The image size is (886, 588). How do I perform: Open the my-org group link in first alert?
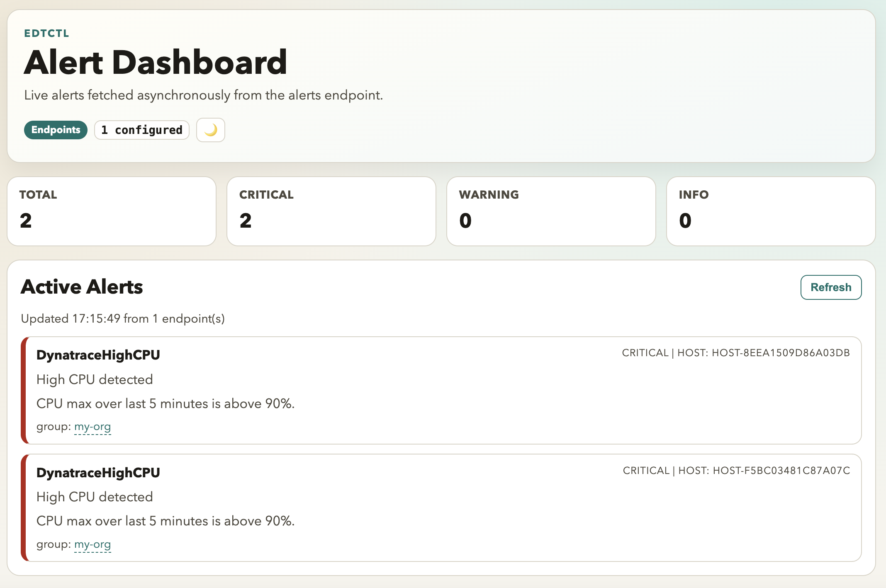point(92,427)
